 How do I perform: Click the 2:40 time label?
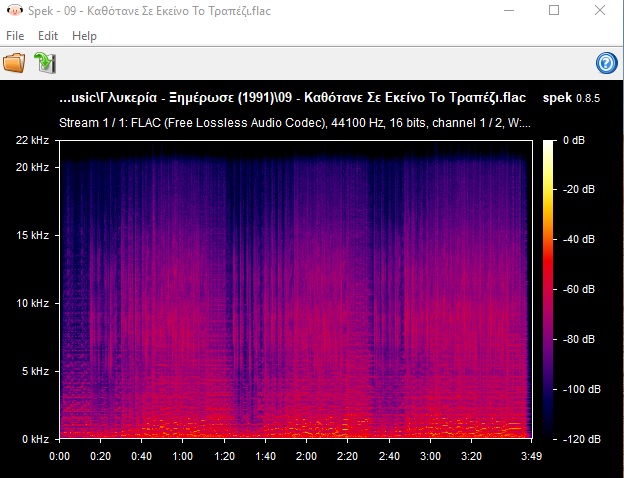pos(389,456)
